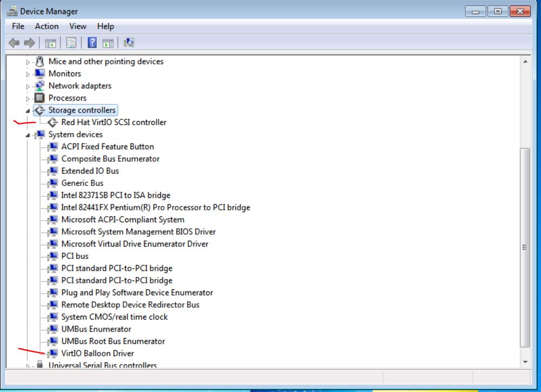This screenshot has width=541, height=392.
Task: Select the Intel 82371SB PCI to ISA bridge icon
Action: [52, 195]
